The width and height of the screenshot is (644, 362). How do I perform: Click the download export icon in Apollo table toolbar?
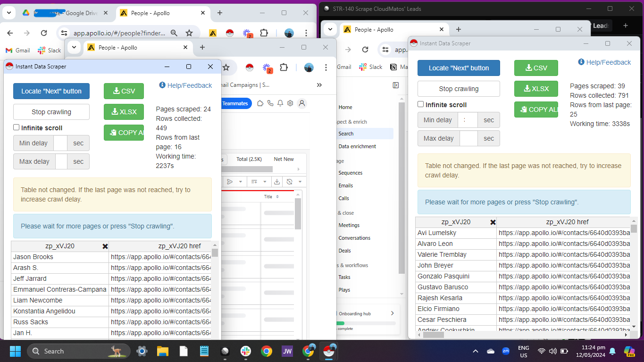pyautogui.click(x=277, y=182)
